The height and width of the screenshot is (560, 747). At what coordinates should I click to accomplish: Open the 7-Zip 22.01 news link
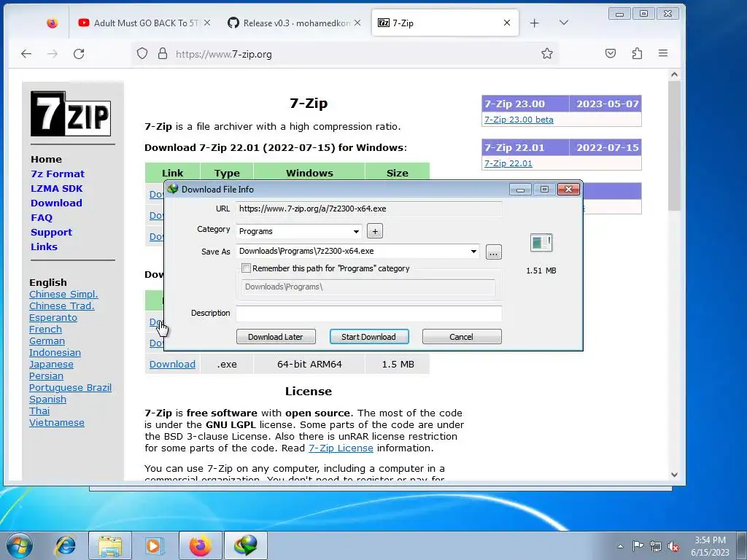point(508,163)
